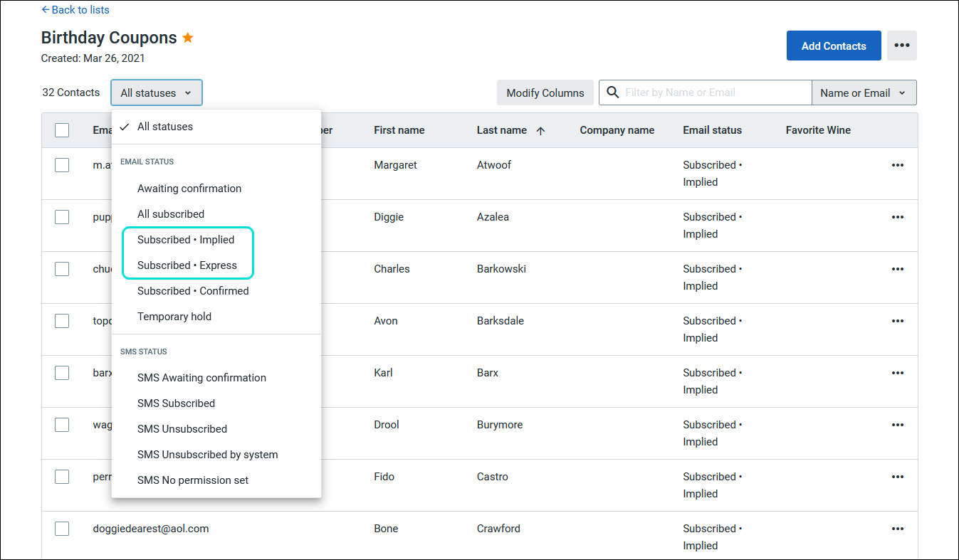The image size is (959, 560).
Task: Filter by Subscribed • Confirmed
Action: [216, 291]
